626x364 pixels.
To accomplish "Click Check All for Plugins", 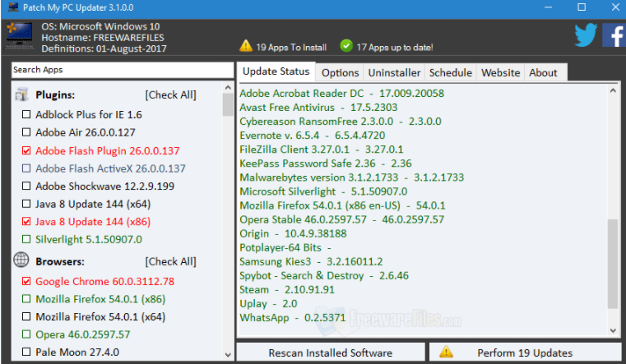I will click(x=170, y=94).
